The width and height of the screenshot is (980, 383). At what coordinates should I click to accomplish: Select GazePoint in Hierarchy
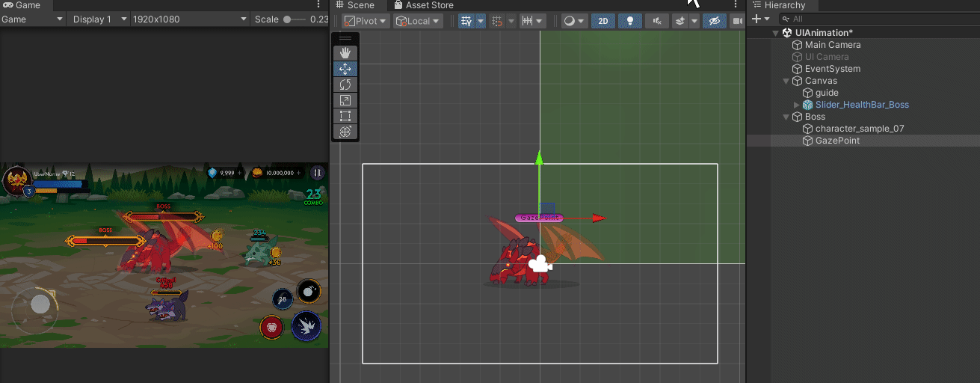point(837,141)
